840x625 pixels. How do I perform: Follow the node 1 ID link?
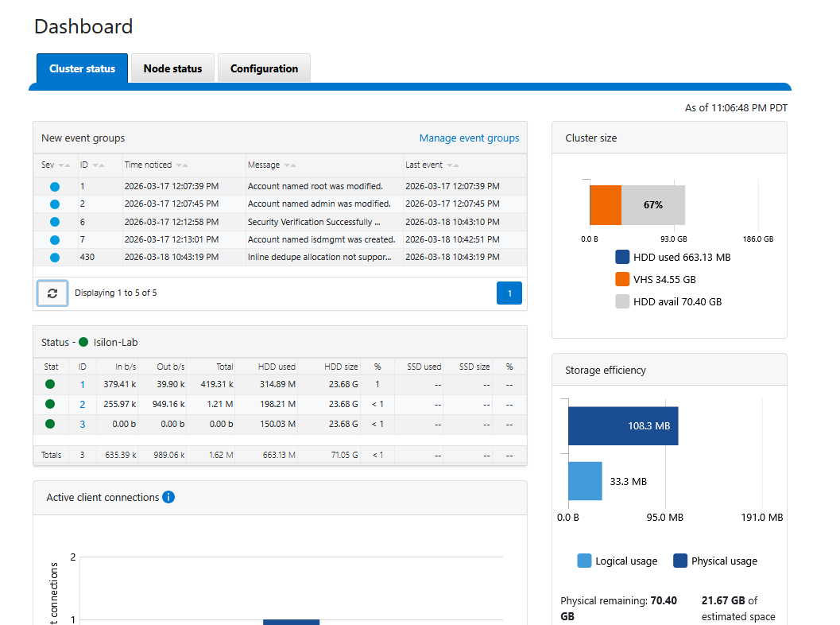click(x=81, y=384)
